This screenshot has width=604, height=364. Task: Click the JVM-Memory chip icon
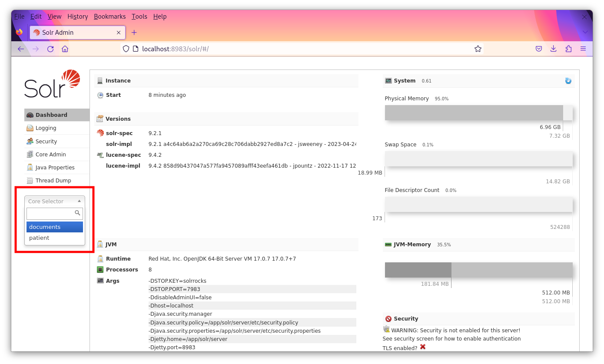pyautogui.click(x=388, y=245)
